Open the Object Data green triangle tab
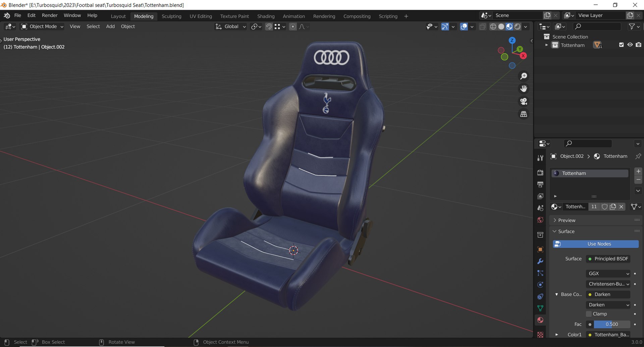This screenshot has width=644, height=347. (540, 308)
